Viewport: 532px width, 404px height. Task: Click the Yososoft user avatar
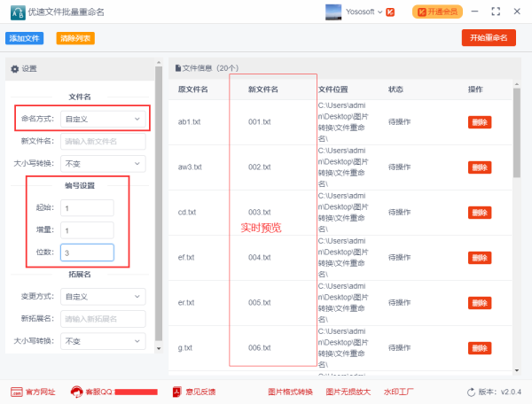coord(333,12)
